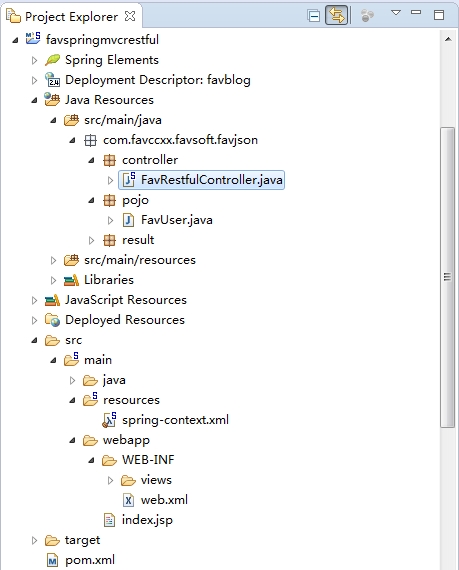Expand Deployment Descriptor: favblog
Screen dimensions: 459x570
[35, 80]
